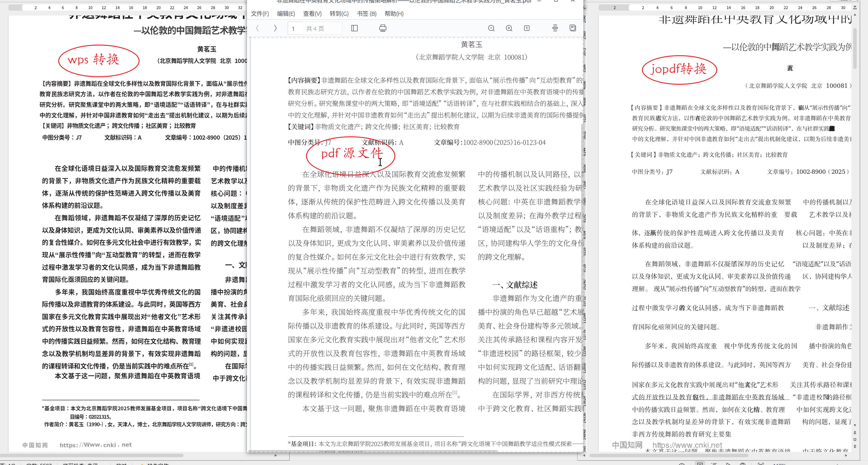Screen dimensions: 868x465
Task: Click the cnki.net link in right document
Action: [x=687, y=445]
